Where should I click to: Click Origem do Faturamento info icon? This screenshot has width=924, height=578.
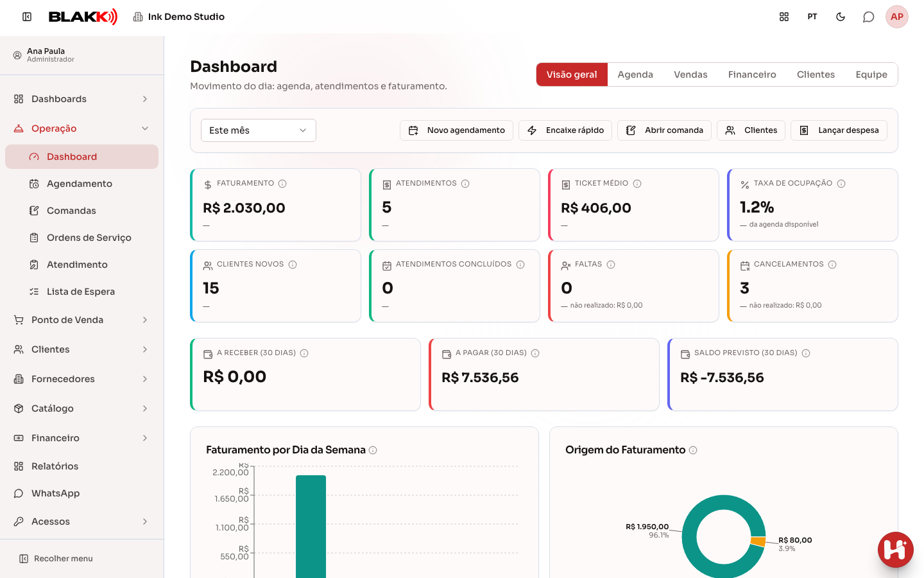click(x=693, y=450)
